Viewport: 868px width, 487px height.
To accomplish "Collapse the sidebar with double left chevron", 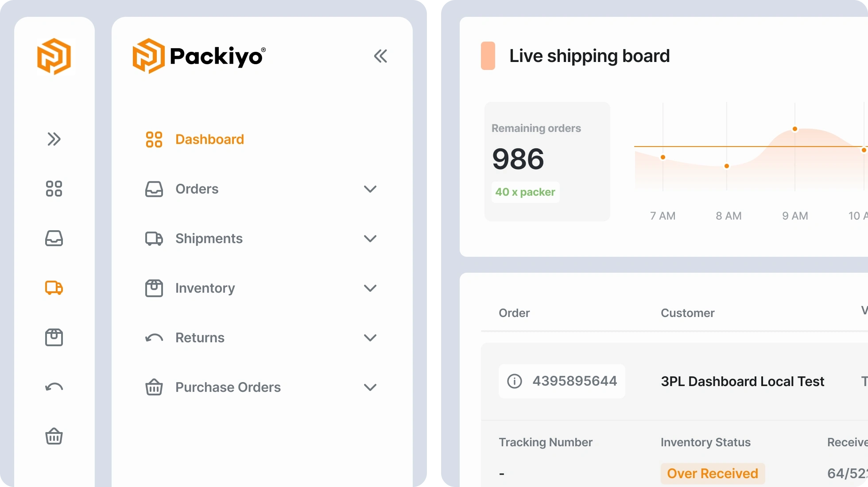I will pos(380,56).
